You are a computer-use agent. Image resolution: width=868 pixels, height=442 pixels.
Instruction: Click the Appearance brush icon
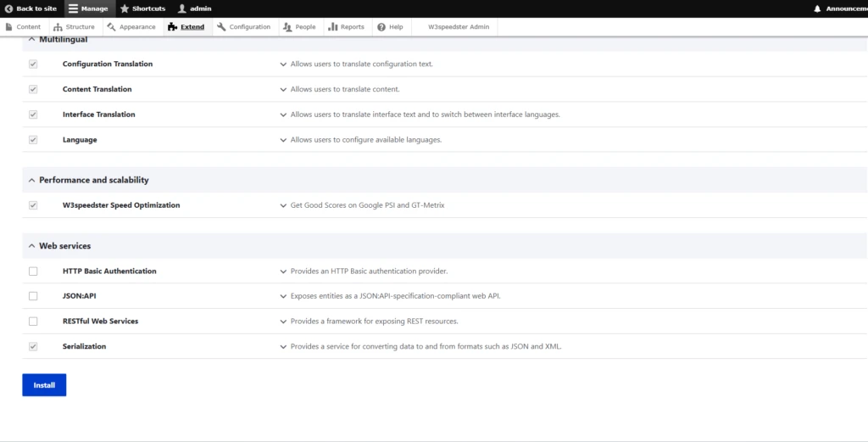coord(111,27)
